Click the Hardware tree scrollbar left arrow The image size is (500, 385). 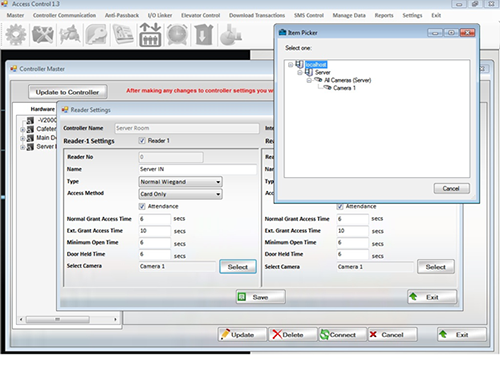click(21, 319)
